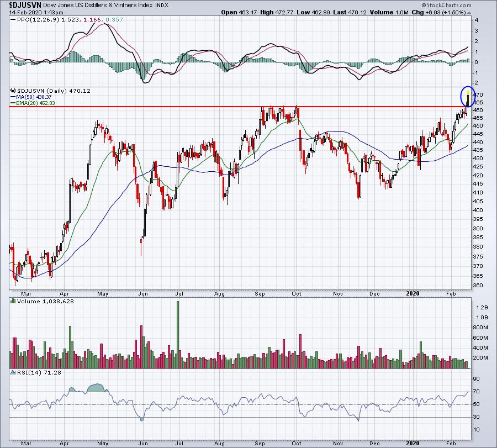Click the May label on bottom RSI axis
The image size is (497, 448).
coord(103,443)
